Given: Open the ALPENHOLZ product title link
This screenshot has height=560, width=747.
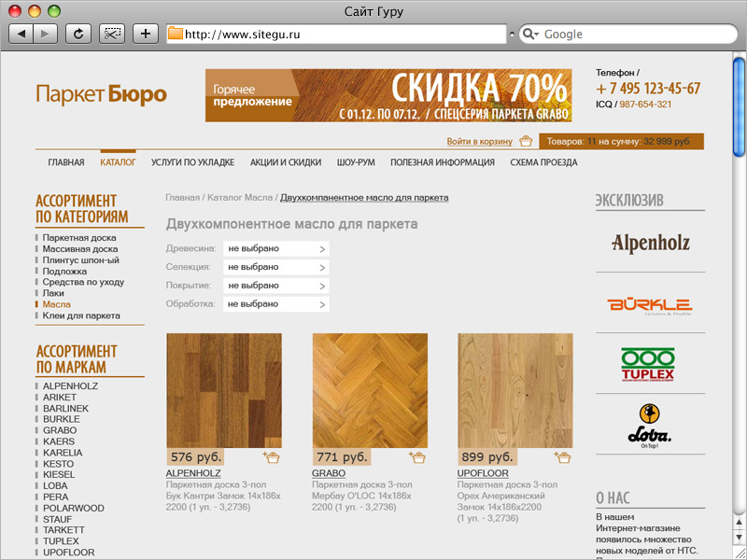Looking at the screenshot, I should point(193,473).
